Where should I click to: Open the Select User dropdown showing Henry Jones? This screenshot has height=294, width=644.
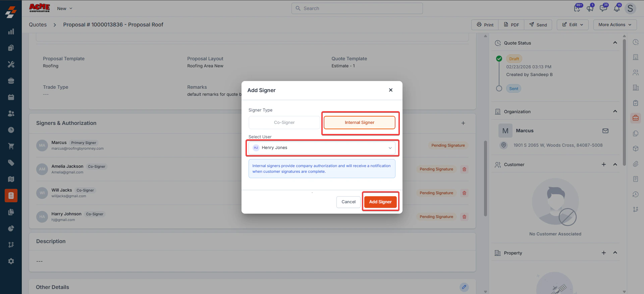click(322, 148)
